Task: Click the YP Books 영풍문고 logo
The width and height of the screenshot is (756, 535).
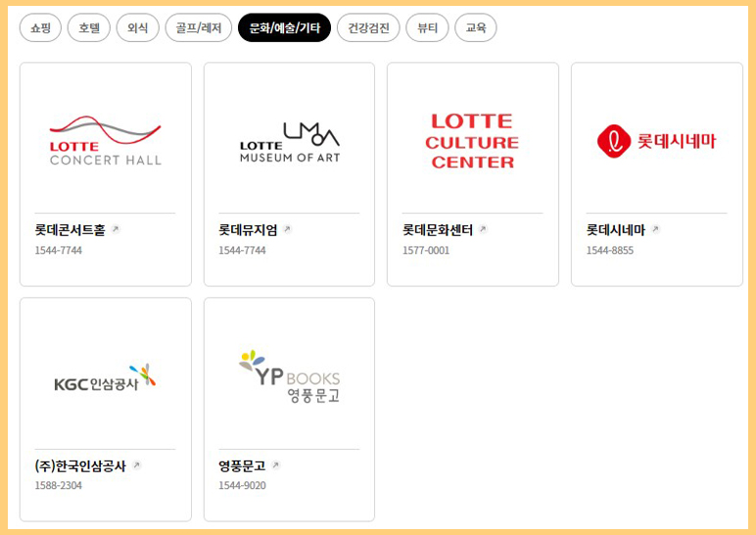Action: 290,376
